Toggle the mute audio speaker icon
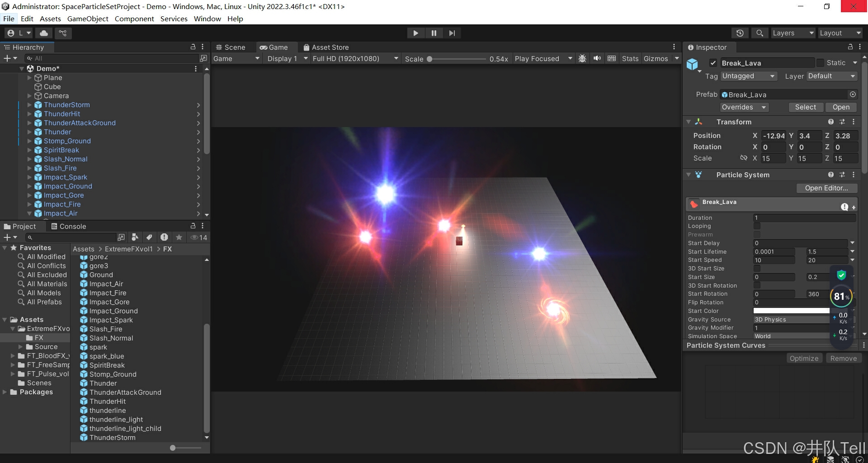 pyautogui.click(x=597, y=59)
